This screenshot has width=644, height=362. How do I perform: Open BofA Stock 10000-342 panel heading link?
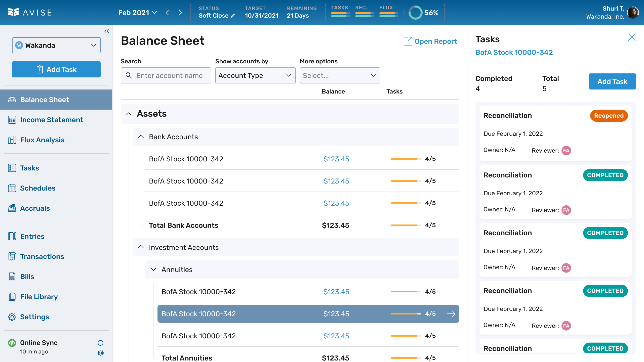(x=514, y=52)
